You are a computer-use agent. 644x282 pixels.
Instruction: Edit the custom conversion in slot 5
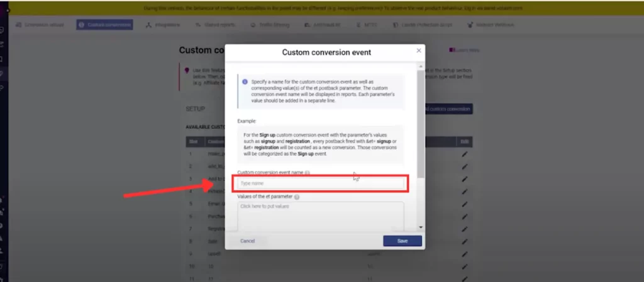tap(465, 204)
